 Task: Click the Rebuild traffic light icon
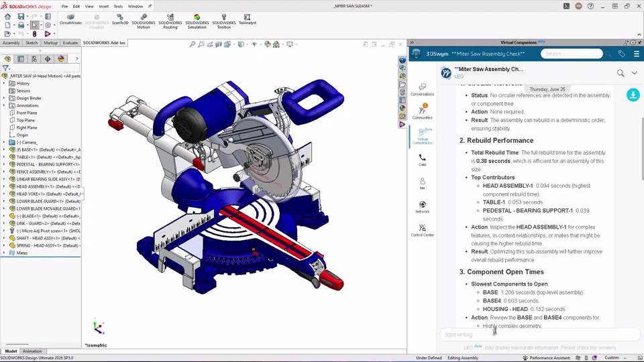tap(34, 34)
